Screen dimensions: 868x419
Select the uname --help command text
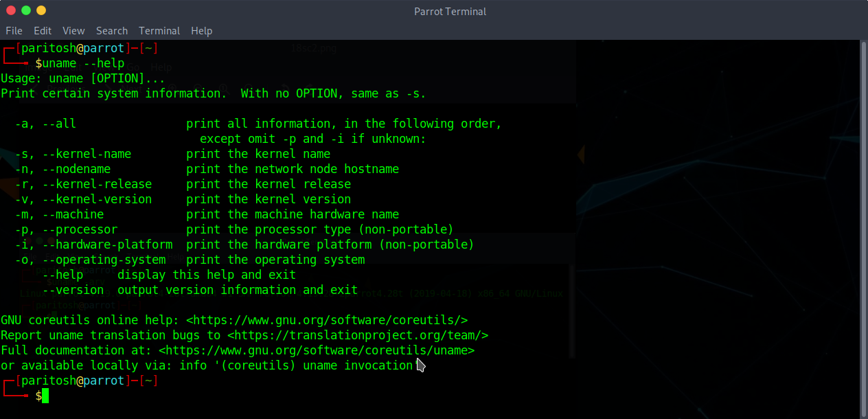(82, 63)
